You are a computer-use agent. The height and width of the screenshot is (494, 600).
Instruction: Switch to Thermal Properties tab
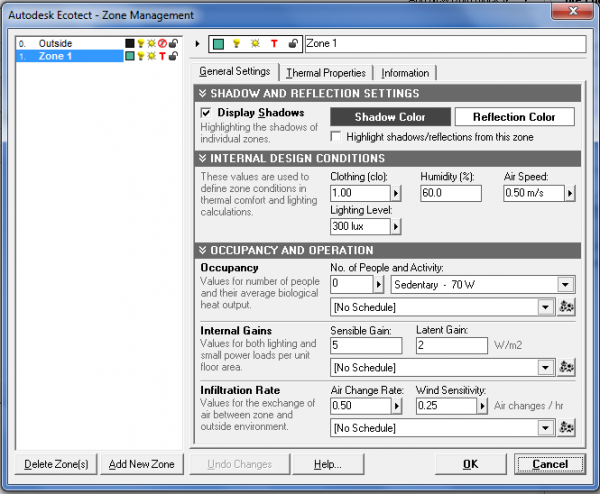coord(326,73)
